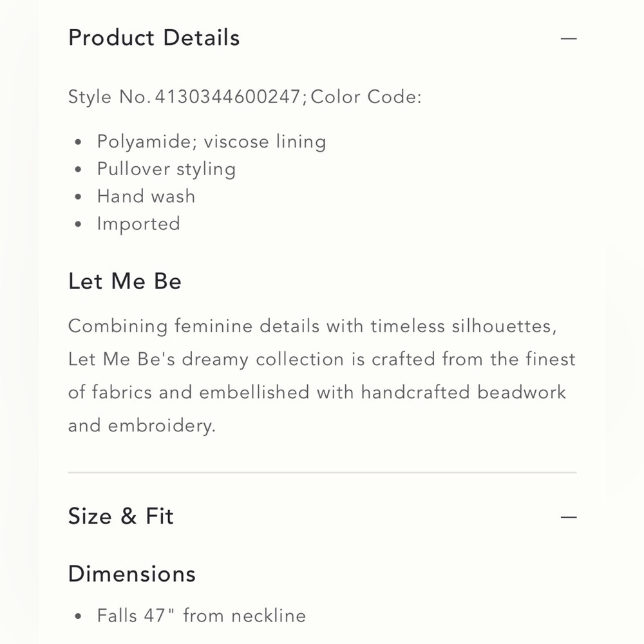
Task: Click the Style No. label text
Action: pyautogui.click(x=109, y=97)
